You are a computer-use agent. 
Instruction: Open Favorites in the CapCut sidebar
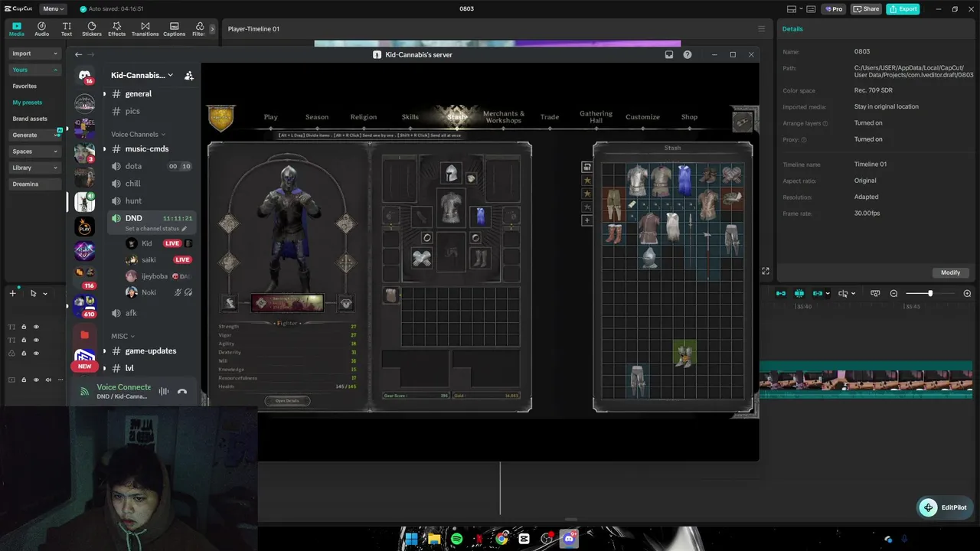click(24, 86)
